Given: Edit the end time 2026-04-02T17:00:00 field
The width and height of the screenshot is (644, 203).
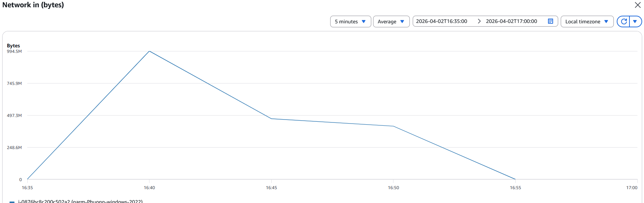Looking at the screenshot, I should point(511,21).
